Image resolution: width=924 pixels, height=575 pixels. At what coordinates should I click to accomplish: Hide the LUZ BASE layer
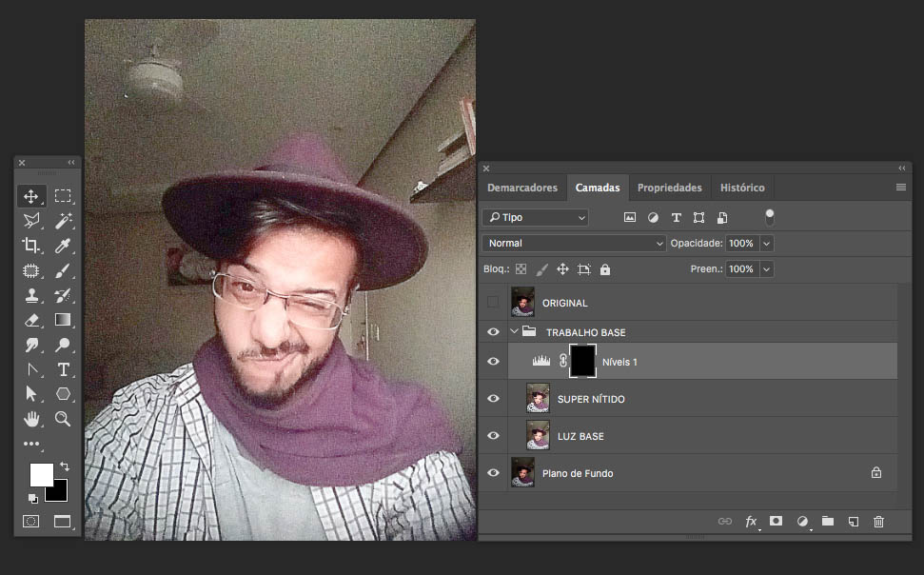click(493, 435)
